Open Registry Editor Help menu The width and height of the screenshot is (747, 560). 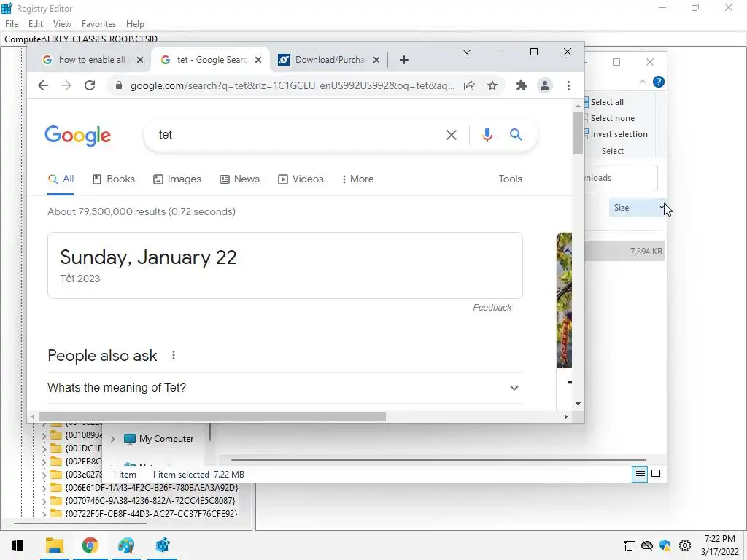135,24
